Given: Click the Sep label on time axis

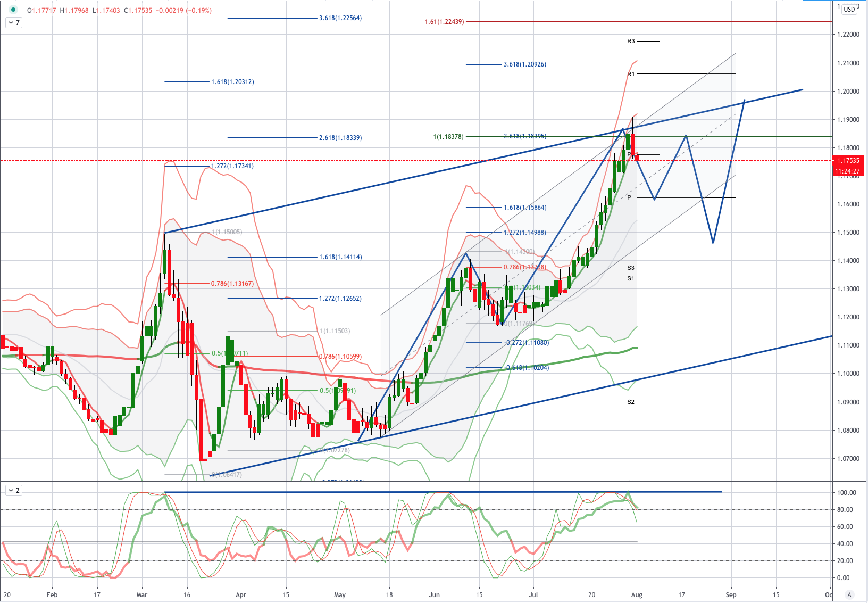Looking at the screenshot, I should [x=731, y=595].
